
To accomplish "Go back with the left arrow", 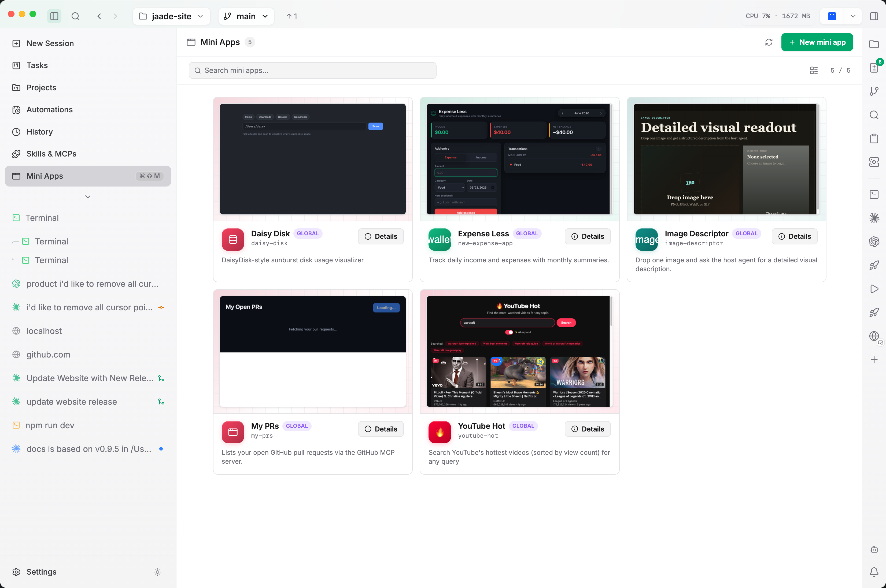I will coord(99,16).
